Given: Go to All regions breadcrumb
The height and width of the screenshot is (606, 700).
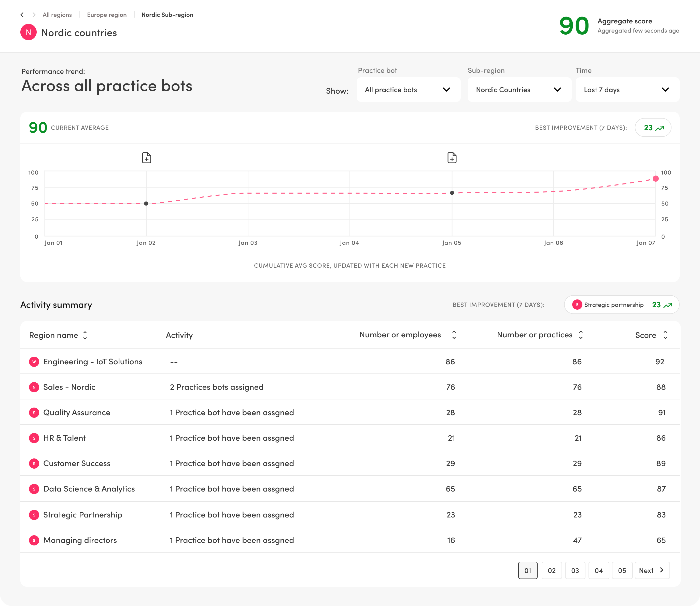Looking at the screenshot, I should point(57,15).
